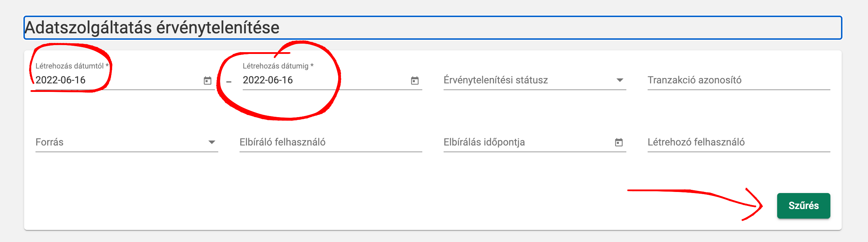Click the Érvénytelenítési státusz placeholder text
The height and width of the screenshot is (242, 868).
496,80
